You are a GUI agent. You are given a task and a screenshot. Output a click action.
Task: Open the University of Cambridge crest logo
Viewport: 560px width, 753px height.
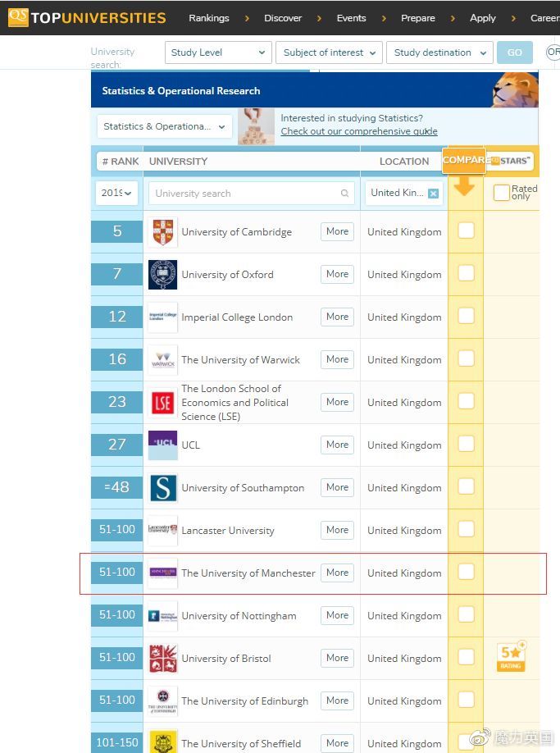click(x=162, y=232)
